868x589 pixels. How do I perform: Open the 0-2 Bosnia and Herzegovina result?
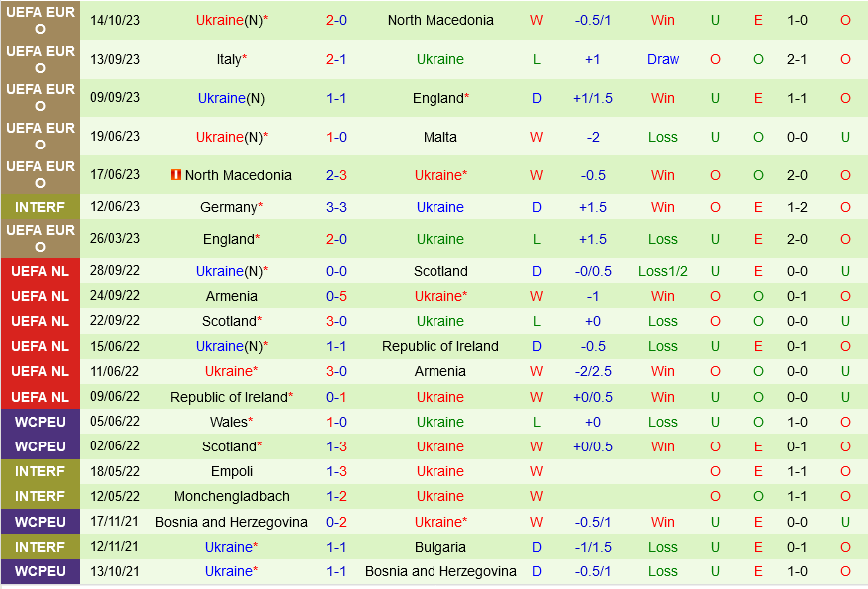point(336,522)
